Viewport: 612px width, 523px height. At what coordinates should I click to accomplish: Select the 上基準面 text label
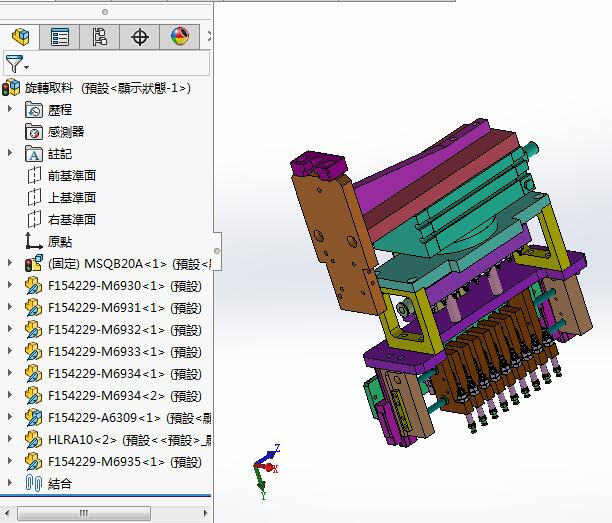pyautogui.click(x=72, y=197)
